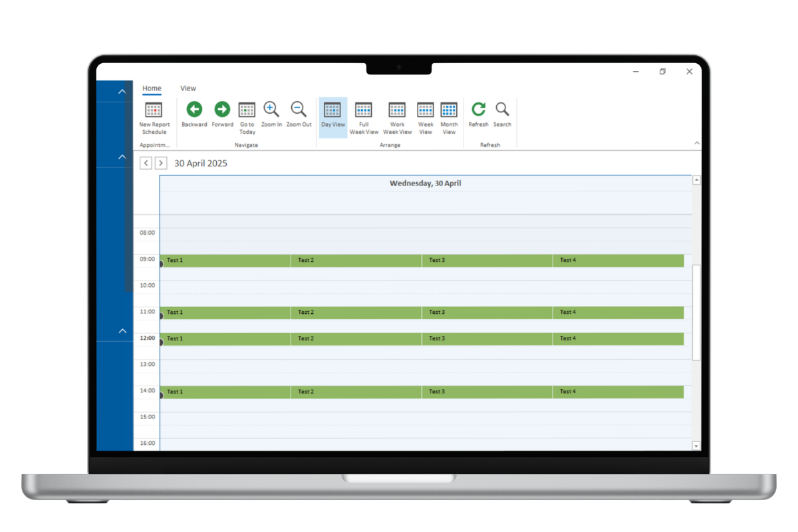Screen dimensions: 798x532
Task: Select Test 2 appointment at 11:00
Action: (x=356, y=313)
